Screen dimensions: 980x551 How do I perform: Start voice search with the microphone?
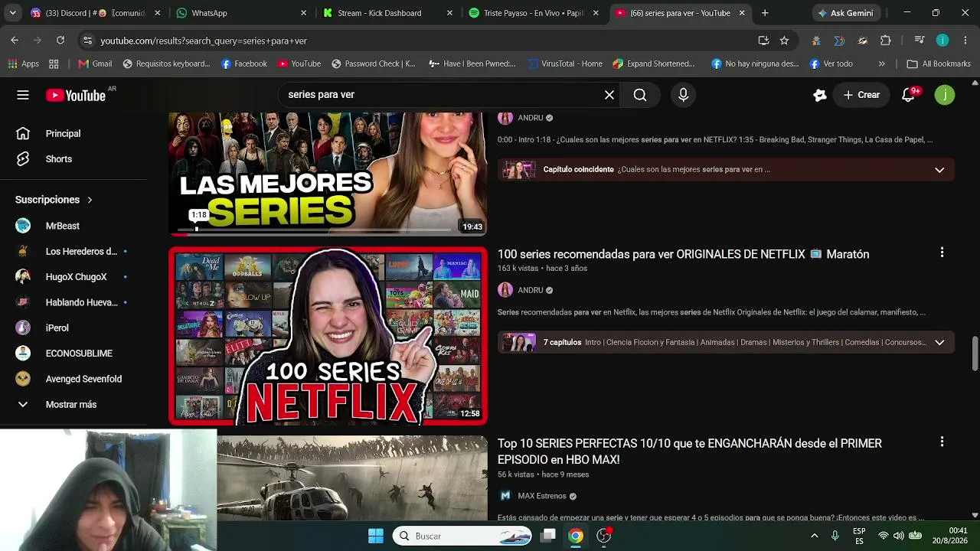(683, 95)
